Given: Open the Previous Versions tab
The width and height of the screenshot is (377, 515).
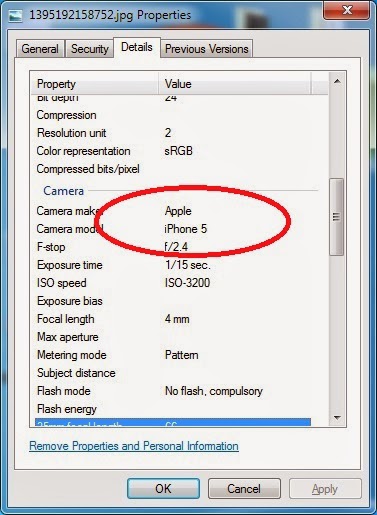Looking at the screenshot, I should point(207,49).
